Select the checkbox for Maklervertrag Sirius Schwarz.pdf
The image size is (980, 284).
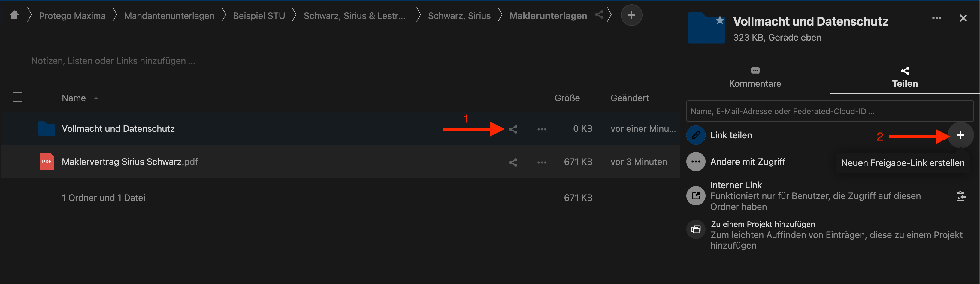tap(17, 161)
